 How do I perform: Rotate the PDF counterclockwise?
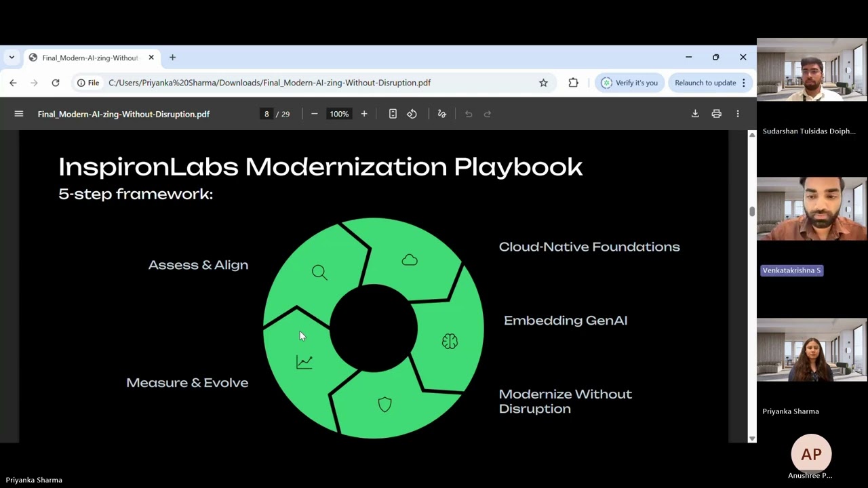click(412, 114)
